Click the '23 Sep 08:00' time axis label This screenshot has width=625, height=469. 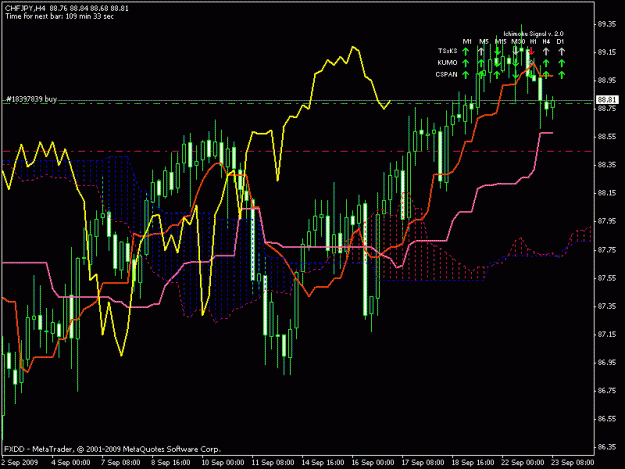(x=573, y=463)
